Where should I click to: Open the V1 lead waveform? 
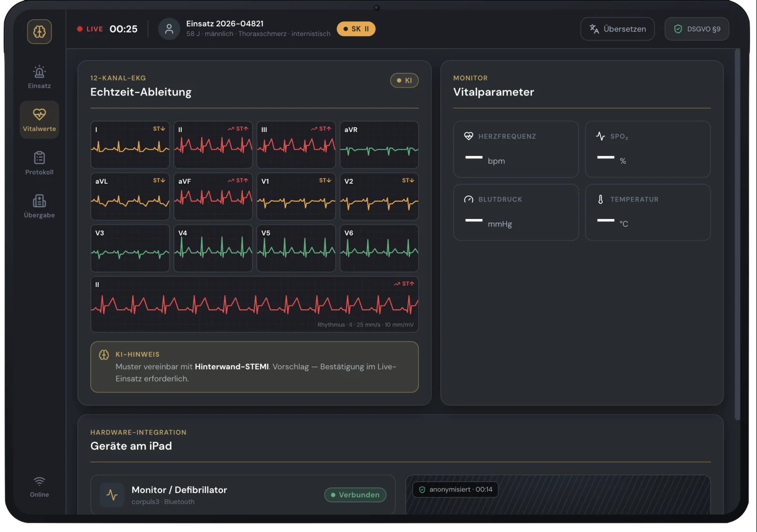296,196
